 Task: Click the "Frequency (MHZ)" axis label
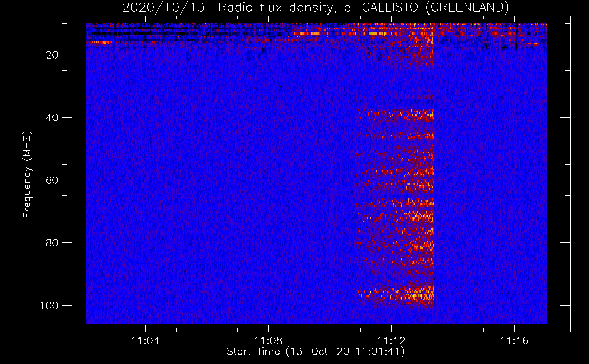click(x=28, y=175)
